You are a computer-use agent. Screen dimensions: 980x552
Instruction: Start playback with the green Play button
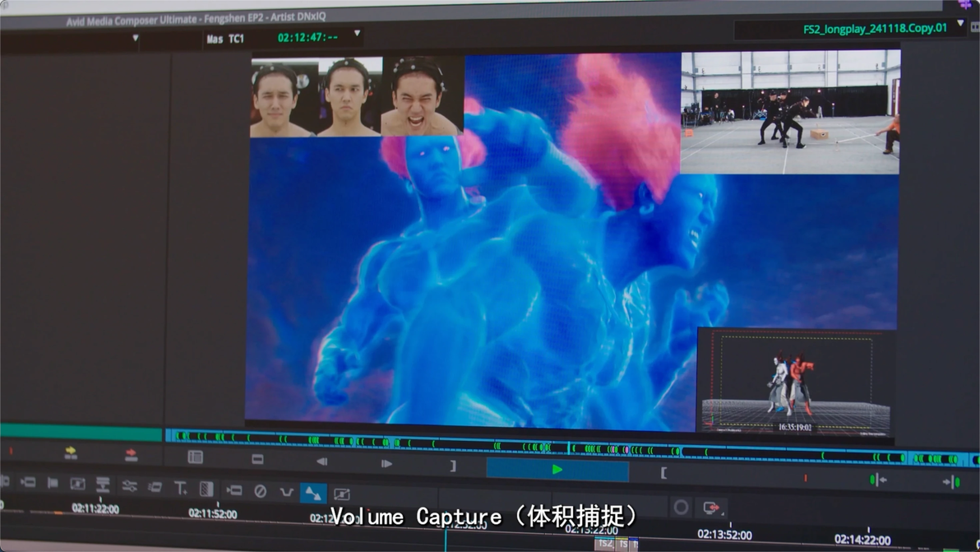pyautogui.click(x=557, y=470)
